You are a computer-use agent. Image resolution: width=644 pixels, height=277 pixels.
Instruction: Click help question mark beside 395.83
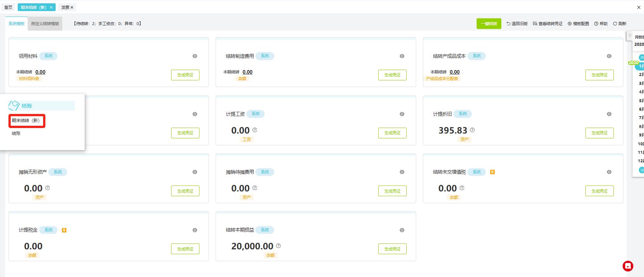coord(472,130)
